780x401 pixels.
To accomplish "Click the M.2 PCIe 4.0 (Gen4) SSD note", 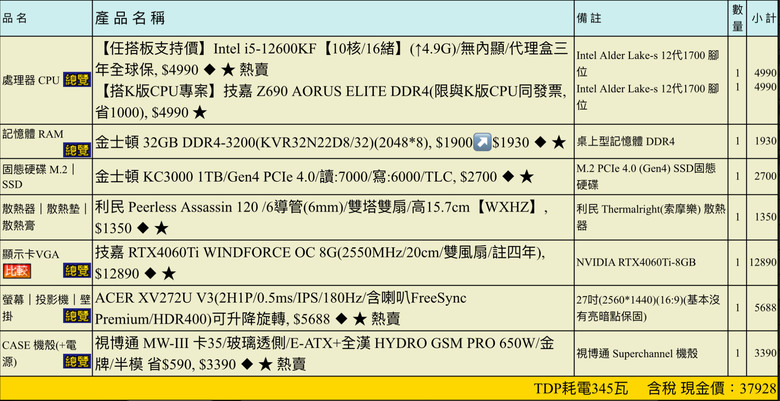I will pos(648,177).
